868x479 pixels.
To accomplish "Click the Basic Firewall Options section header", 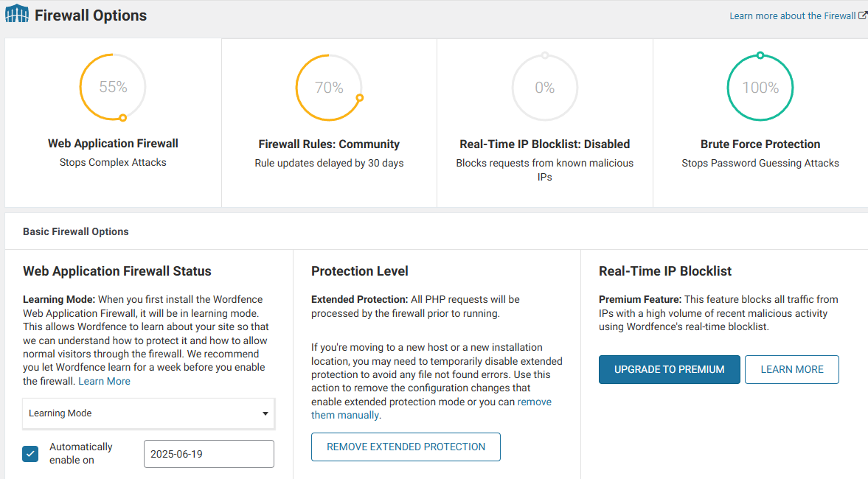I will (x=76, y=231).
